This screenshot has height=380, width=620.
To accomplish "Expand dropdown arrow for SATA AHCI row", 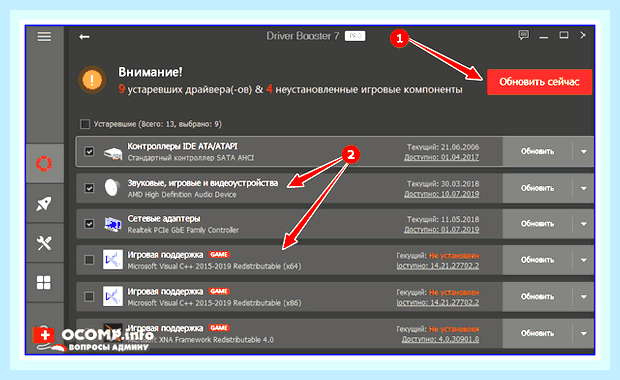I will [x=584, y=151].
